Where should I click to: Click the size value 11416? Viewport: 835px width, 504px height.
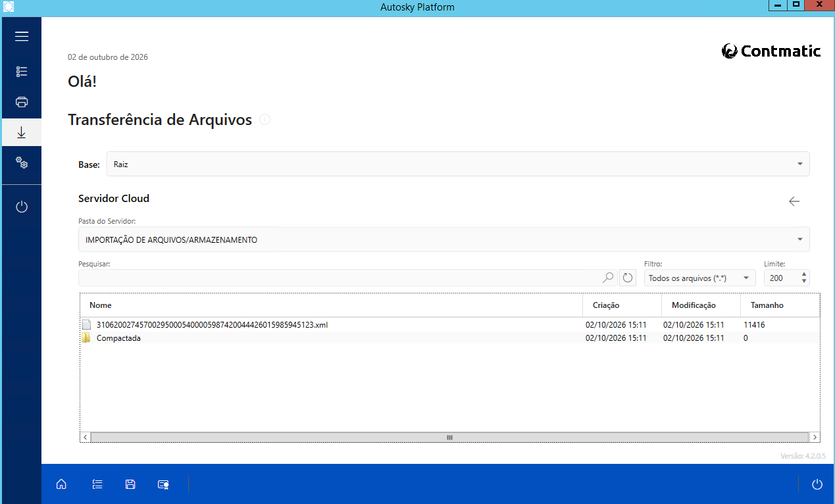coord(754,324)
